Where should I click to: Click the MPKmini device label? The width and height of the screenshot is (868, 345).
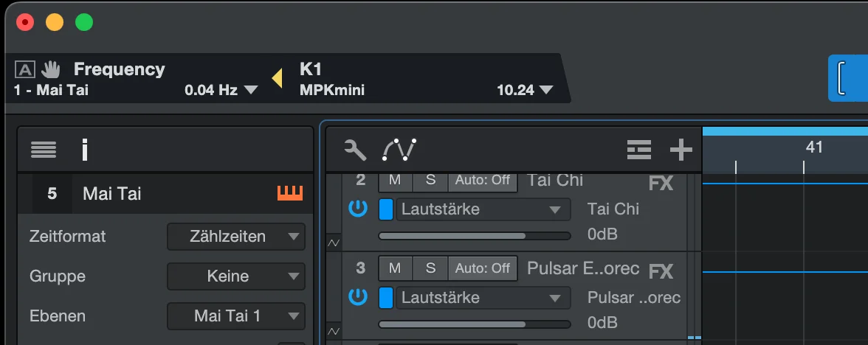331,90
